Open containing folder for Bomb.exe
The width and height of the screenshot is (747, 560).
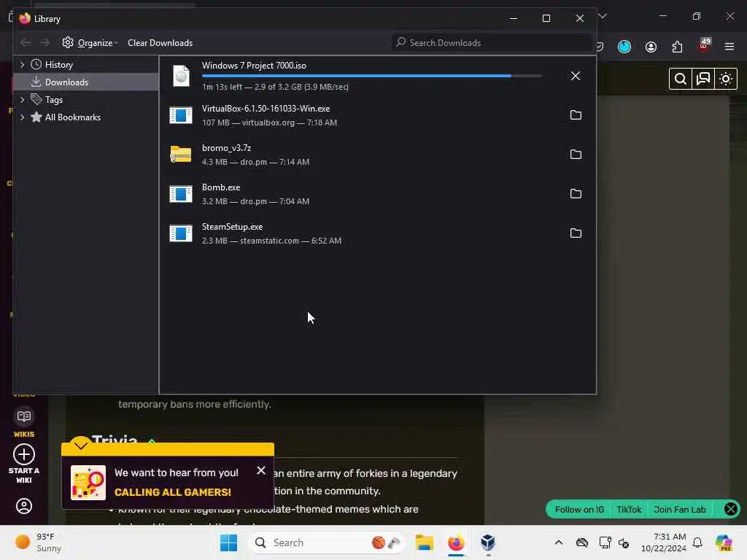click(576, 194)
